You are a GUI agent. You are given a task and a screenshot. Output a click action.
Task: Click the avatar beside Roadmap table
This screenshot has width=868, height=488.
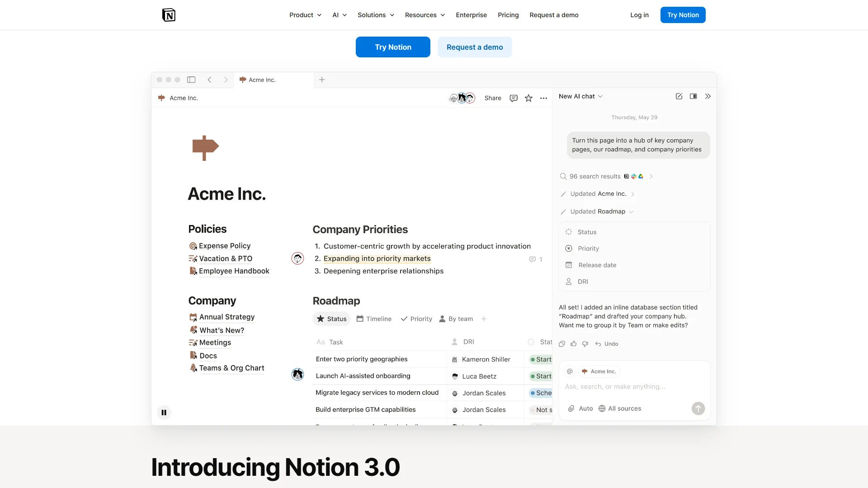(x=297, y=375)
